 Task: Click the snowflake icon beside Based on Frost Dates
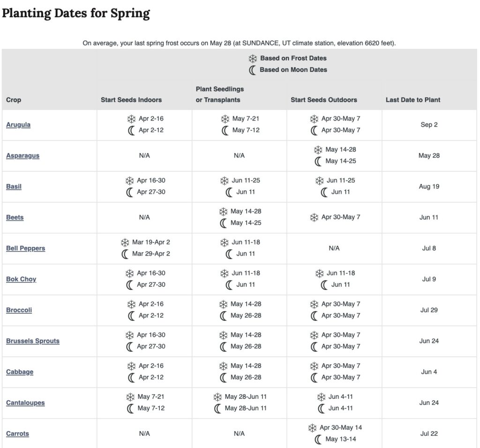click(253, 58)
